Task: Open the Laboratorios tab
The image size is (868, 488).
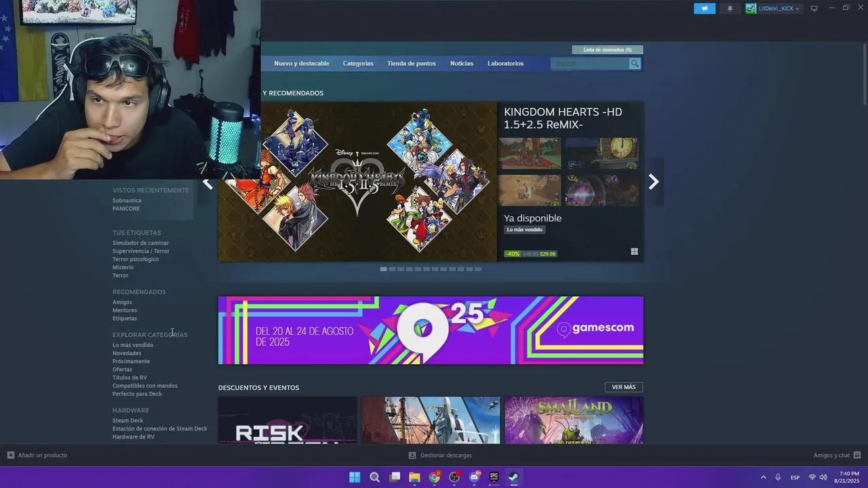Action: pos(505,64)
